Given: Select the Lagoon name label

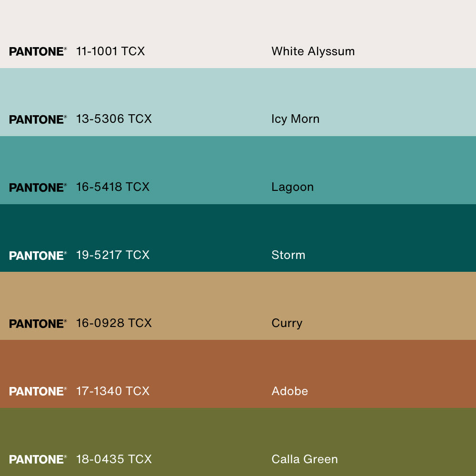Looking at the screenshot, I should pyautogui.click(x=292, y=187).
